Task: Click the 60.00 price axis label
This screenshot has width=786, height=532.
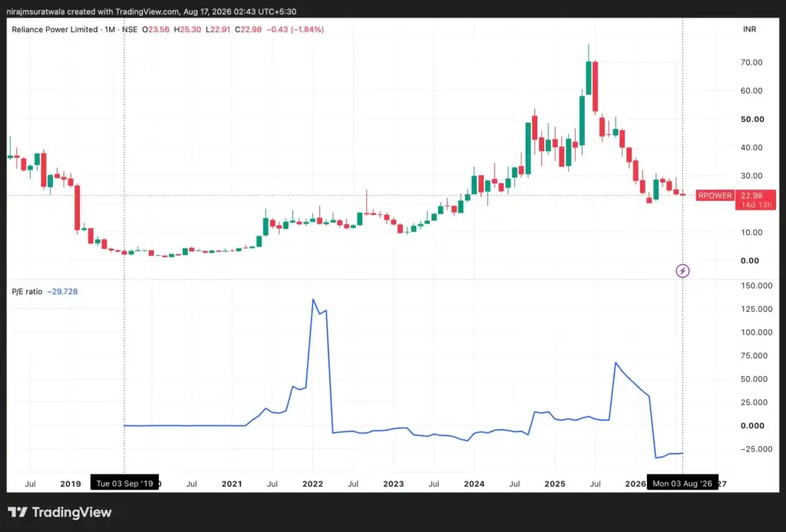Action: pyautogui.click(x=751, y=91)
